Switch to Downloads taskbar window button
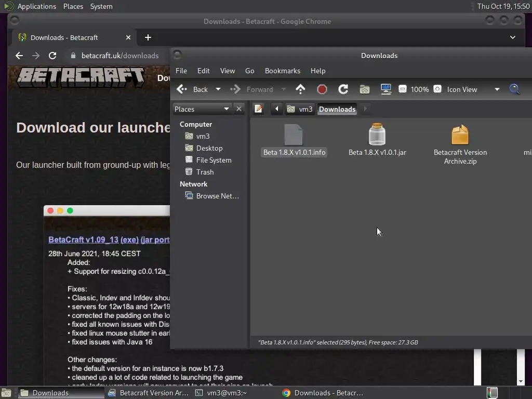Viewport: 532px width, 399px height. (x=60, y=393)
